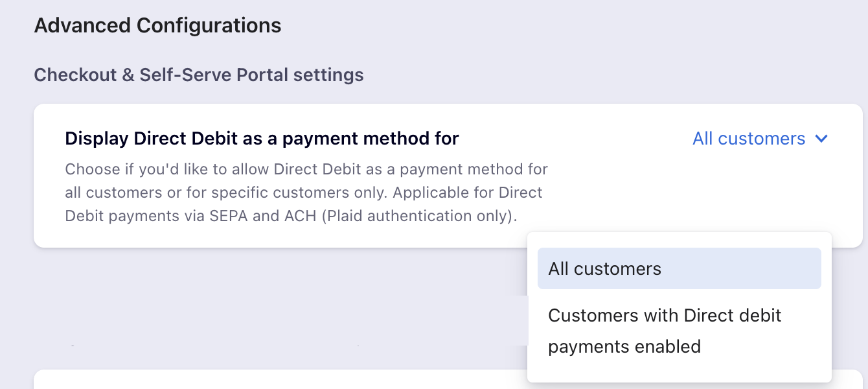
Task: Click the description line mentioning Plaid authentication
Action: coord(291,216)
